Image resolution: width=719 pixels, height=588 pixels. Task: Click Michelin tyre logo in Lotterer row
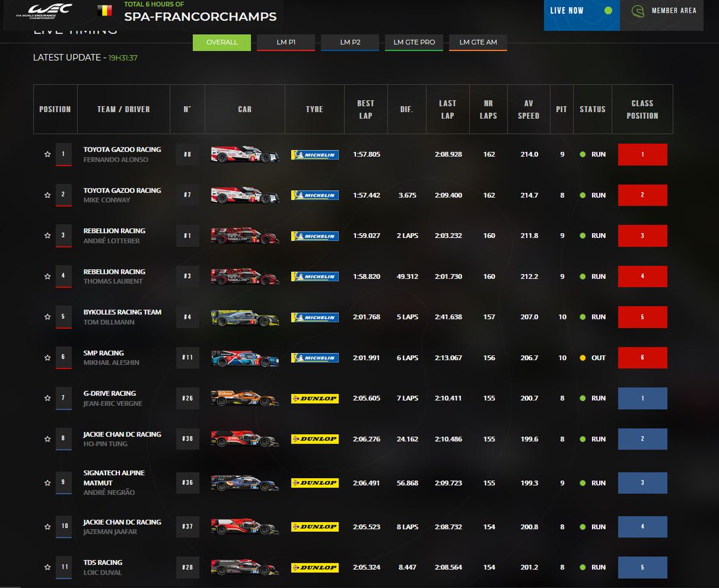point(315,236)
